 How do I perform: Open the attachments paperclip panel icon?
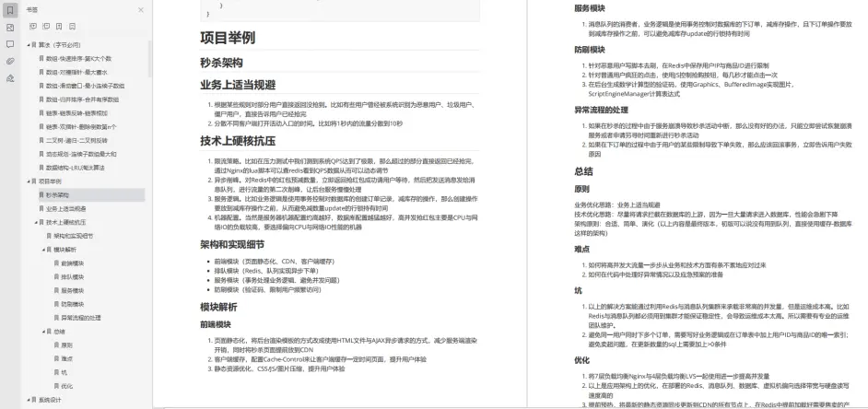[10, 62]
